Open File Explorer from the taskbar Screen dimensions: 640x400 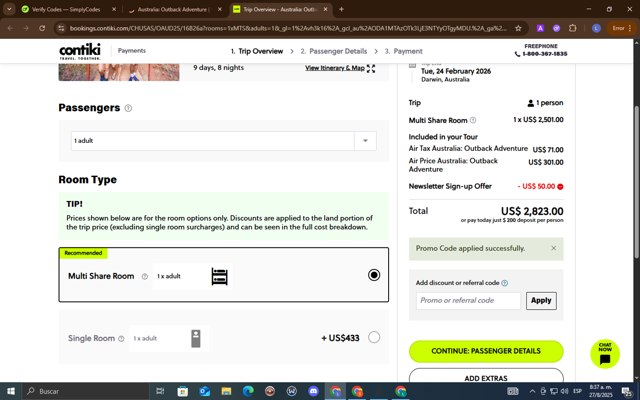tap(226, 391)
